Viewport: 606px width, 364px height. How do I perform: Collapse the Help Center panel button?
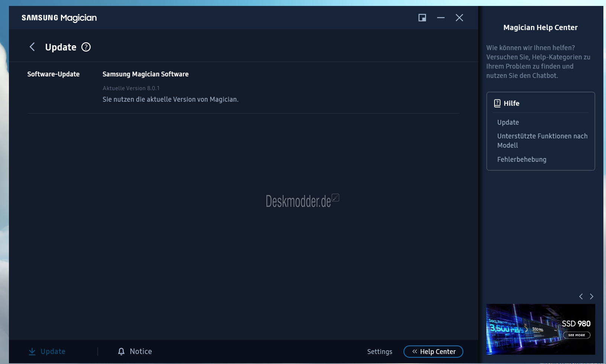433,352
